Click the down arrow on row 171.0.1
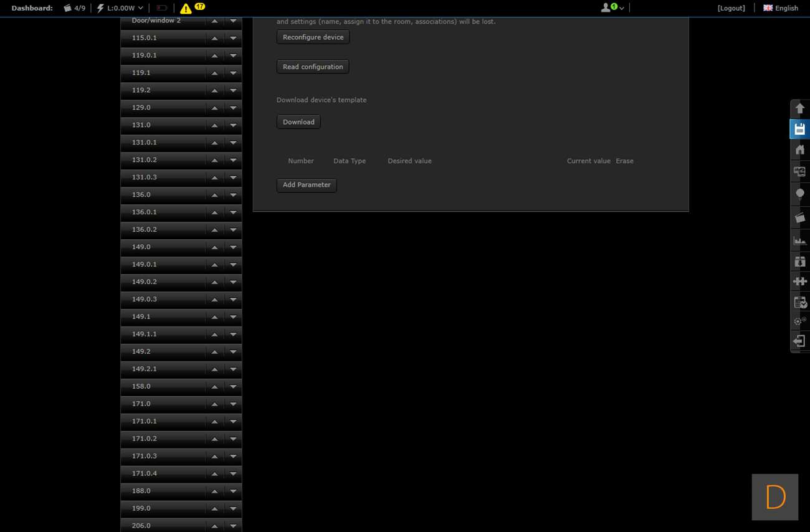 point(233,422)
